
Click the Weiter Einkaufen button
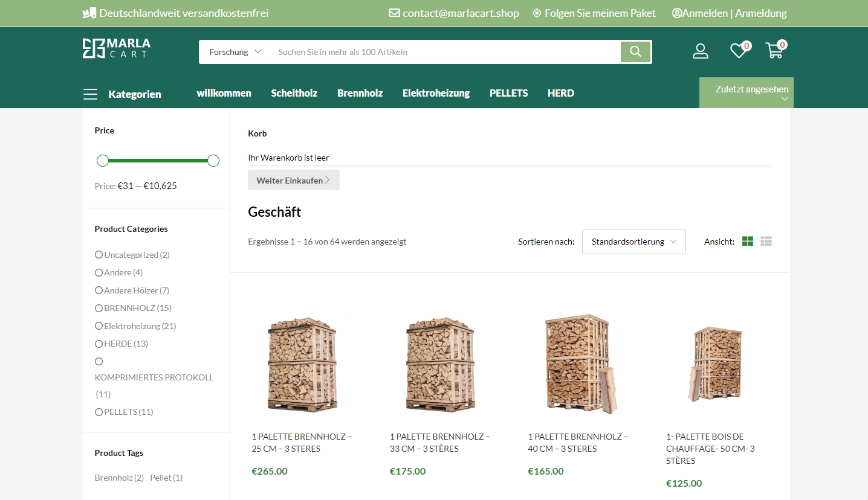pos(294,180)
